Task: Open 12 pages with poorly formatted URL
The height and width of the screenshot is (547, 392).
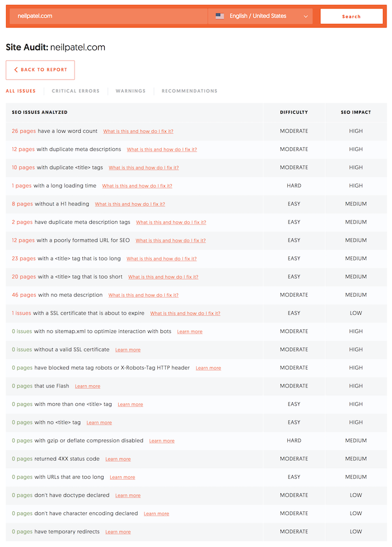Action: point(23,240)
